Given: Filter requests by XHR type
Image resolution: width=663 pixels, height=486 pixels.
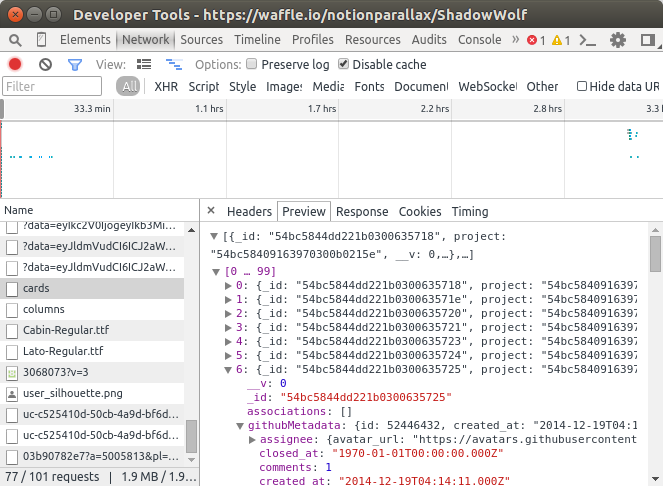Looking at the screenshot, I should pyautogui.click(x=166, y=87).
